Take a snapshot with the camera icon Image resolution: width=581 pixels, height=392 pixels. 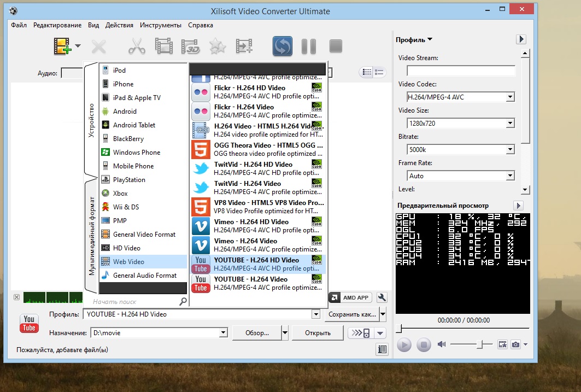coord(515,344)
